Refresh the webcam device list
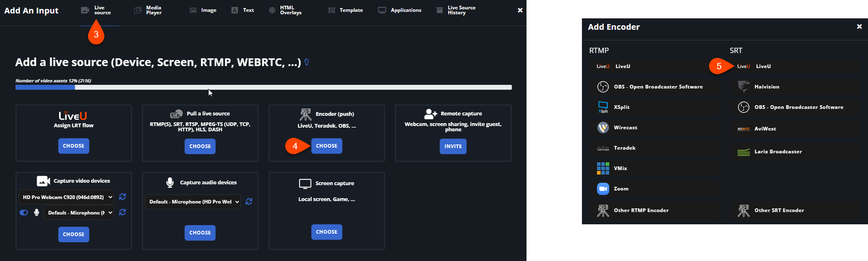Viewport: 868px width, 261px height. point(122,197)
